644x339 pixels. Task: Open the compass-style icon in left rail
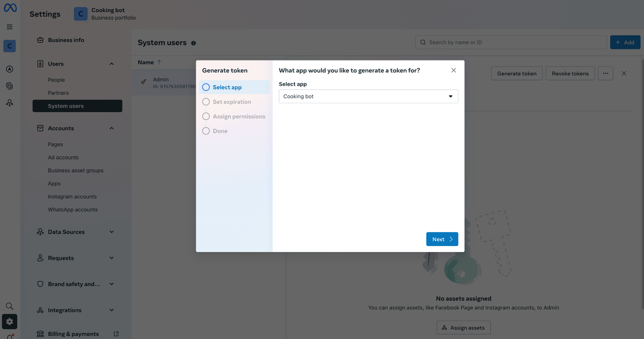pos(10,69)
